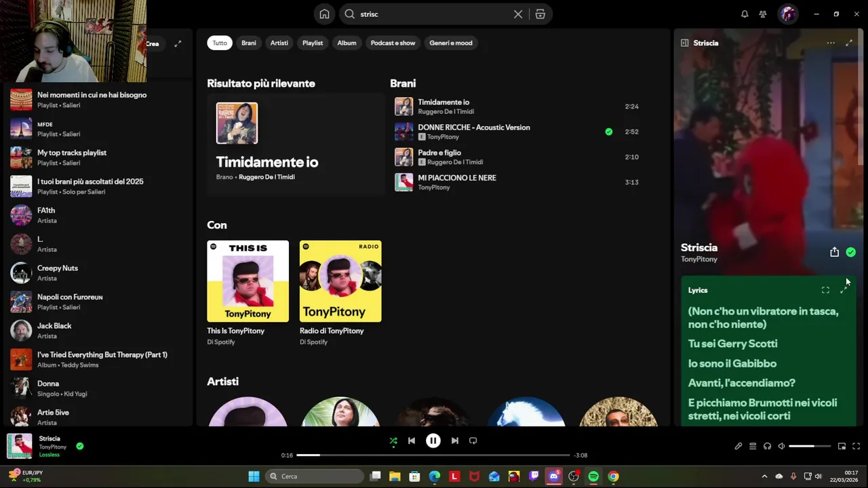Filter results by Podcast e show

(x=393, y=43)
